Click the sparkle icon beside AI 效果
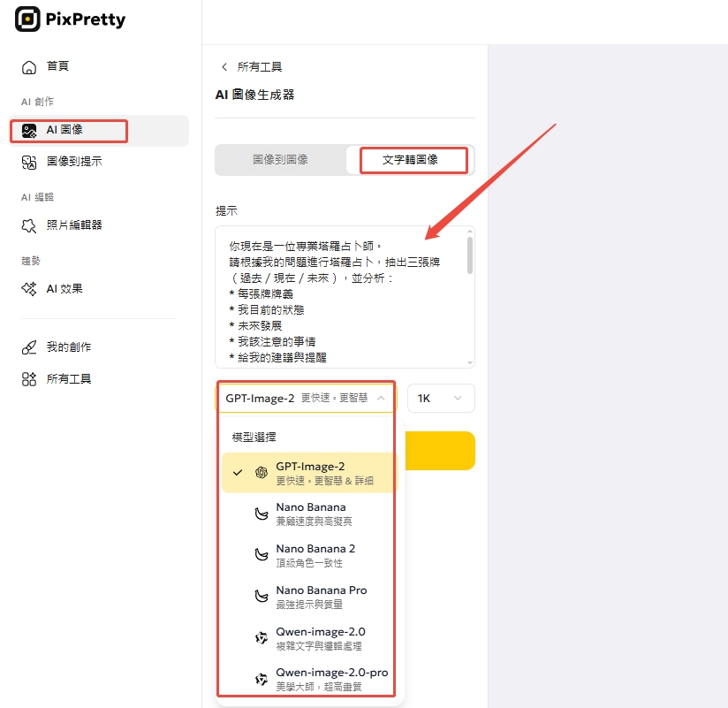728x708 pixels. coord(29,289)
